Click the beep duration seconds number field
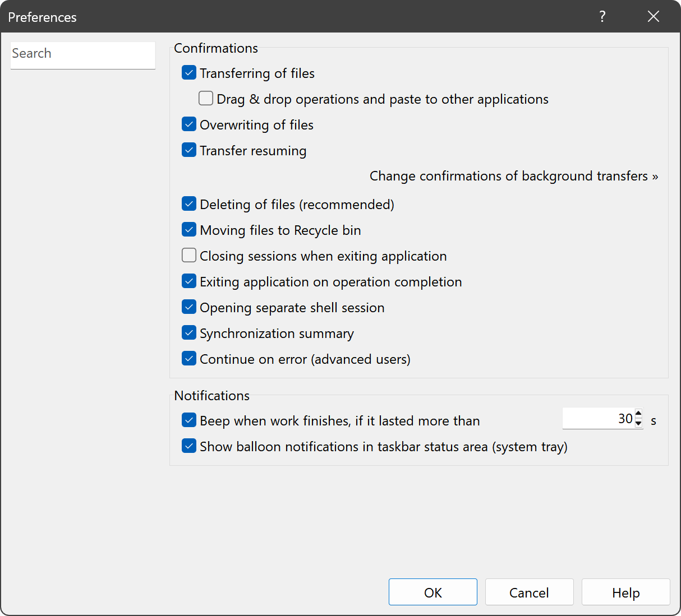This screenshot has width=681, height=616. point(597,419)
